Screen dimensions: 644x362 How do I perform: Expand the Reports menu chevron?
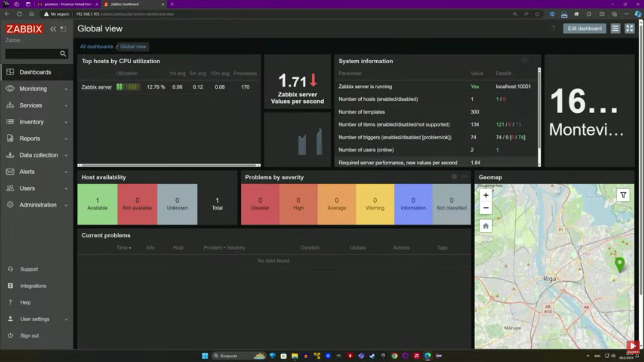coord(66,139)
